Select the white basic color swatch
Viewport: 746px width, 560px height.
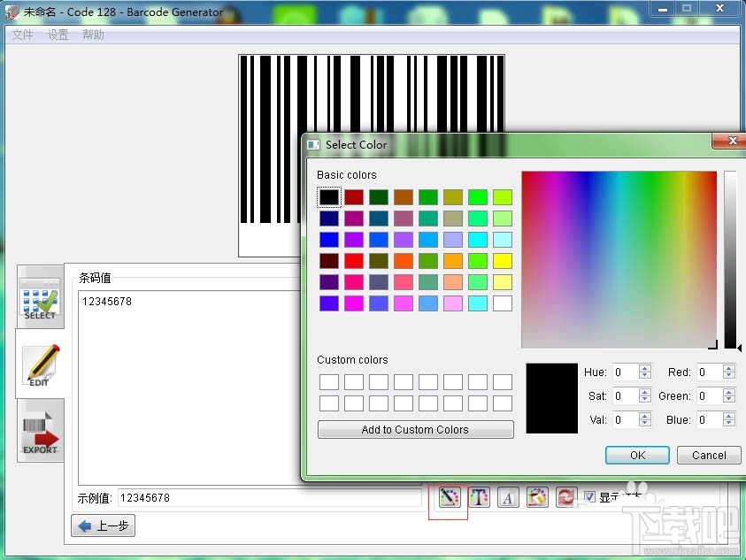pyautogui.click(x=503, y=303)
